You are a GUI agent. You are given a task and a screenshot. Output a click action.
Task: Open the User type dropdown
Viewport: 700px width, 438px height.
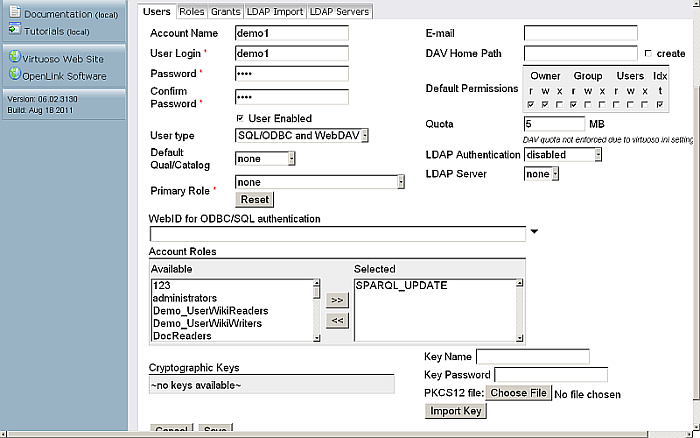302,135
